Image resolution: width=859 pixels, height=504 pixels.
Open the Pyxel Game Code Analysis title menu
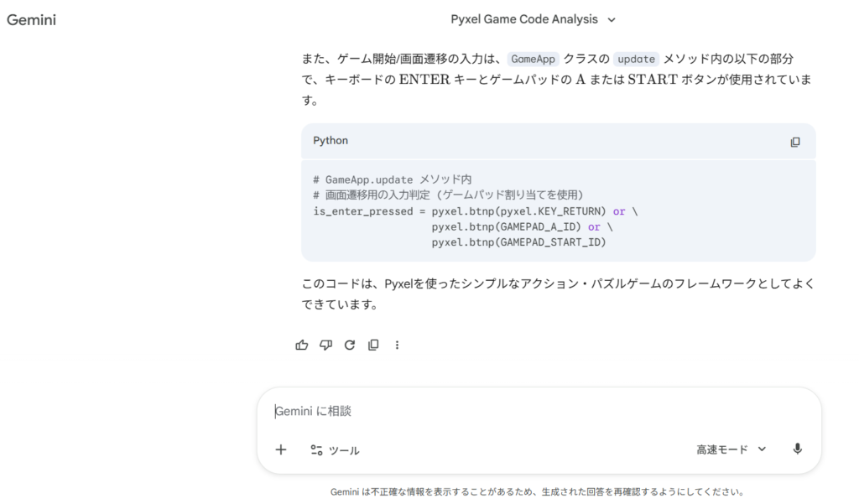pyautogui.click(x=524, y=19)
